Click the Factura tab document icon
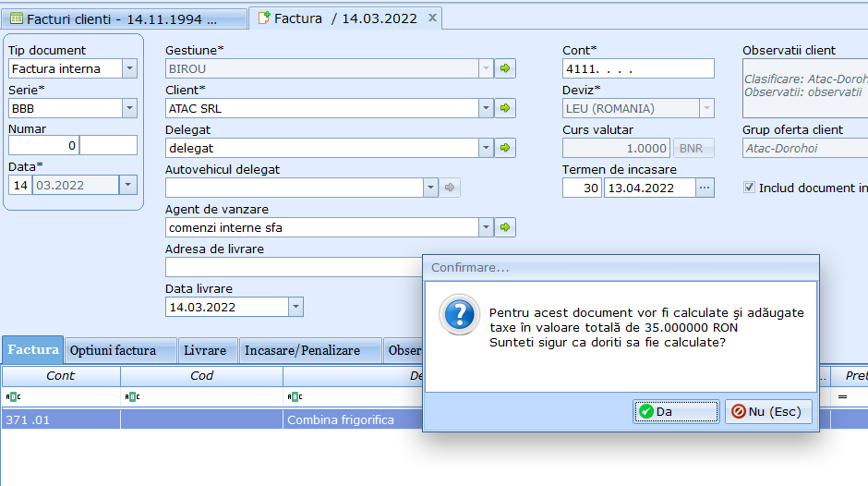Viewport: 868px width, 486px height. coord(264,18)
